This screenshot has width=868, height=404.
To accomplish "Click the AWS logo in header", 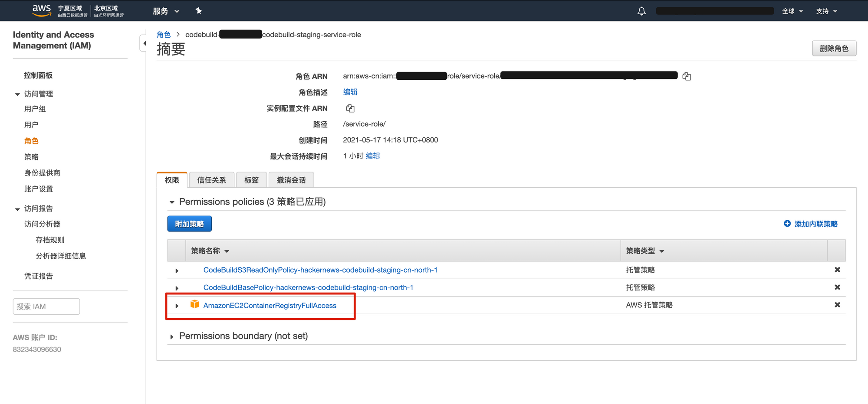I will coord(42,10).
